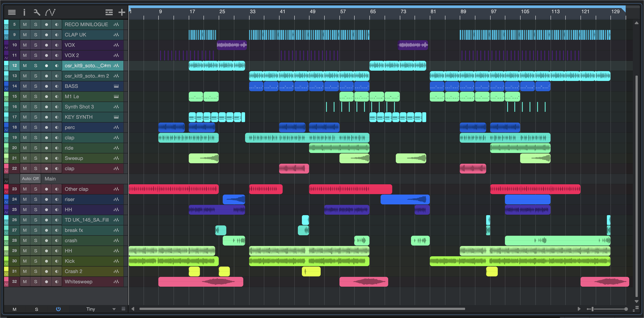This screenshot has width=644, height=318.
Task: Mute the Other clap track
Action: pyautogui.click(x=25, y=189)
